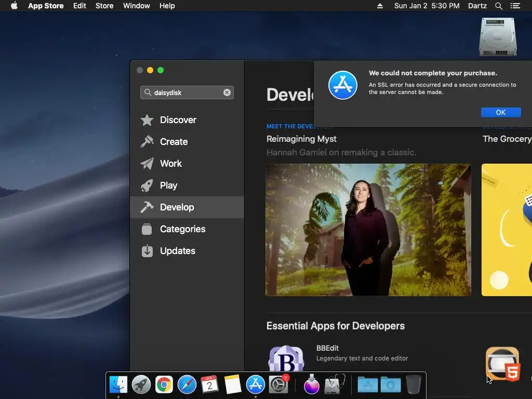
Task: Click the BBEdit app name
Action: click(327, 348)
